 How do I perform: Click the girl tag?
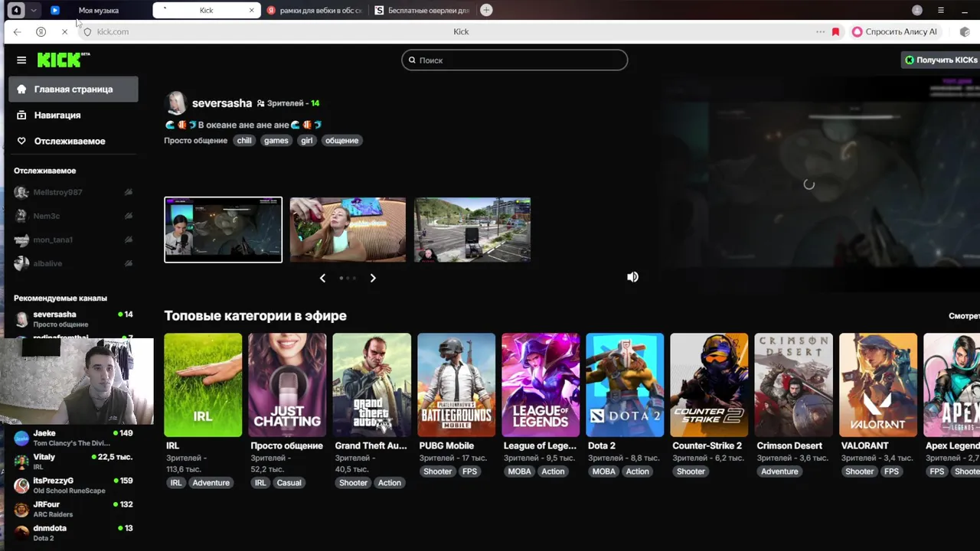(x=307, y=140)
